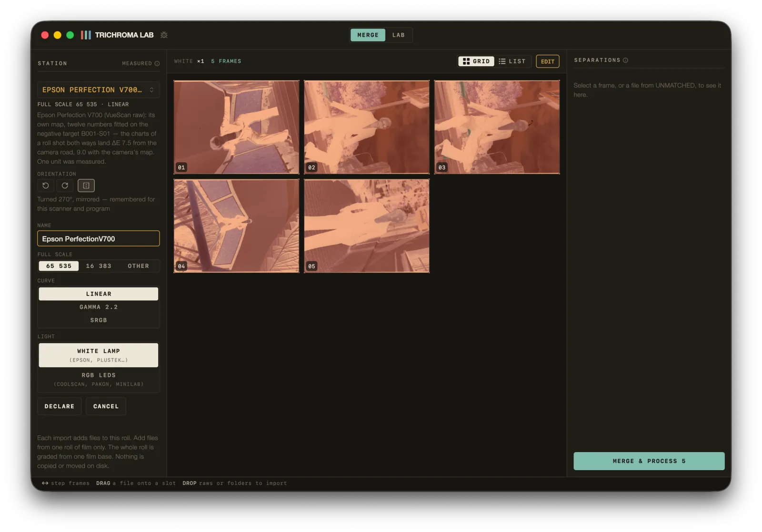Choose the GAMMA 2.2 curve

pos(99,307)
